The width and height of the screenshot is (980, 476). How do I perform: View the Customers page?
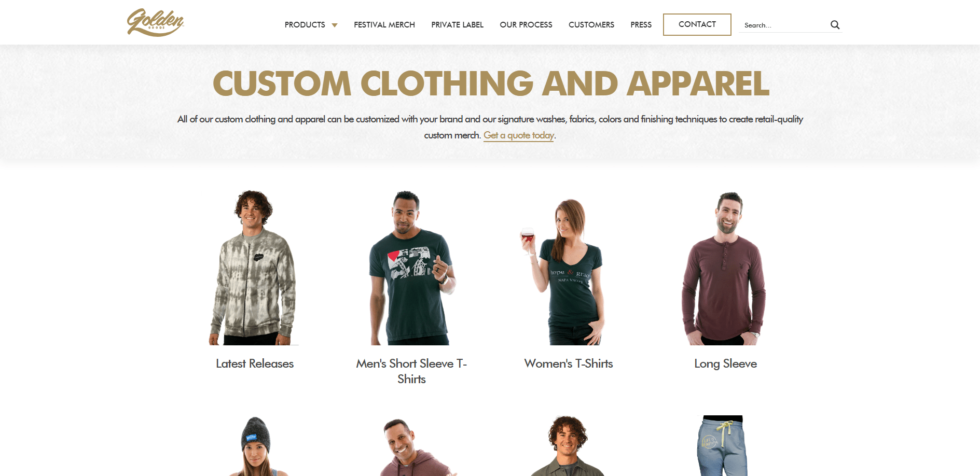point(591,25)
